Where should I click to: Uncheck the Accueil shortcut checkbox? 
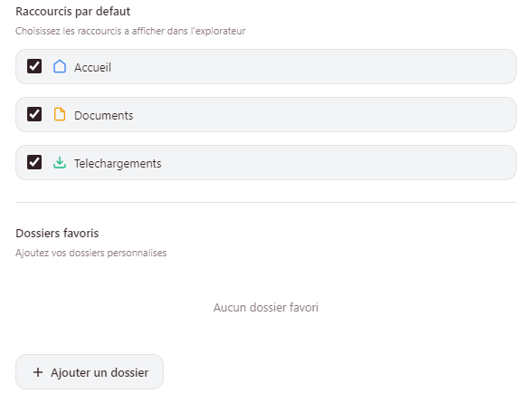(34, 66)
